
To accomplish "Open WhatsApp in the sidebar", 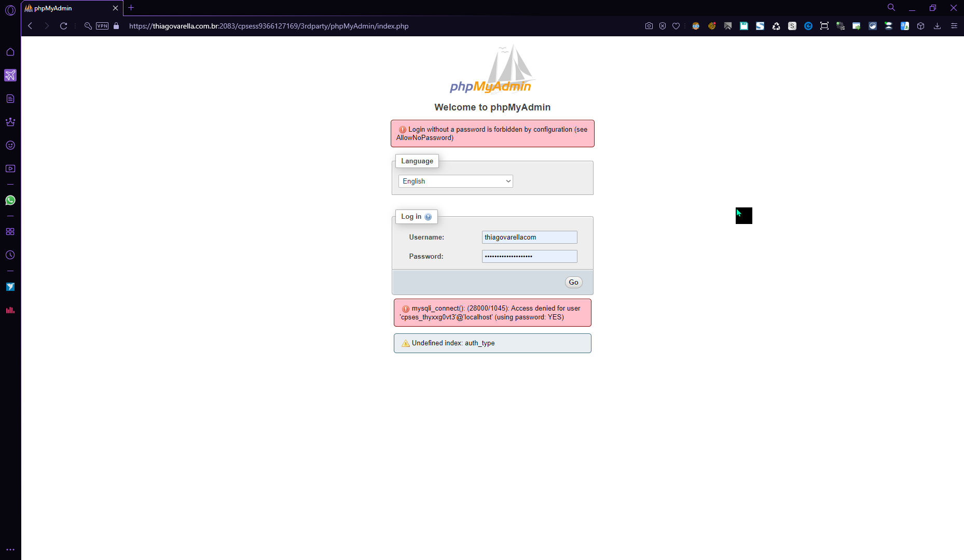I will (x=10, y=200).
